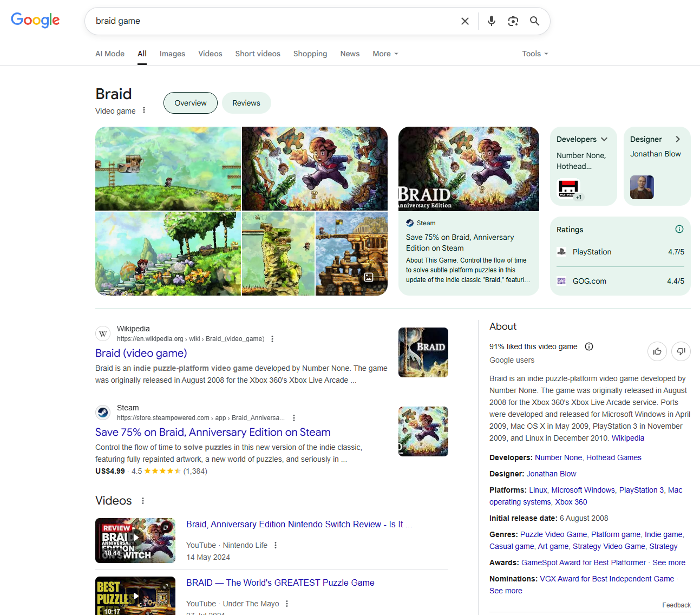
Task: Click the info icon beside 91% liked
Action: [x=589, y=346]
